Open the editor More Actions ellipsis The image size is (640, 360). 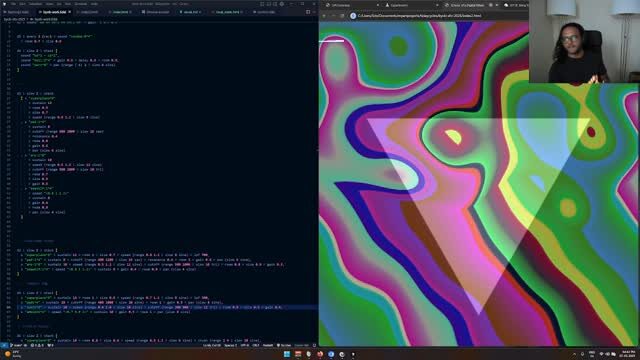[x=314, y=12]
